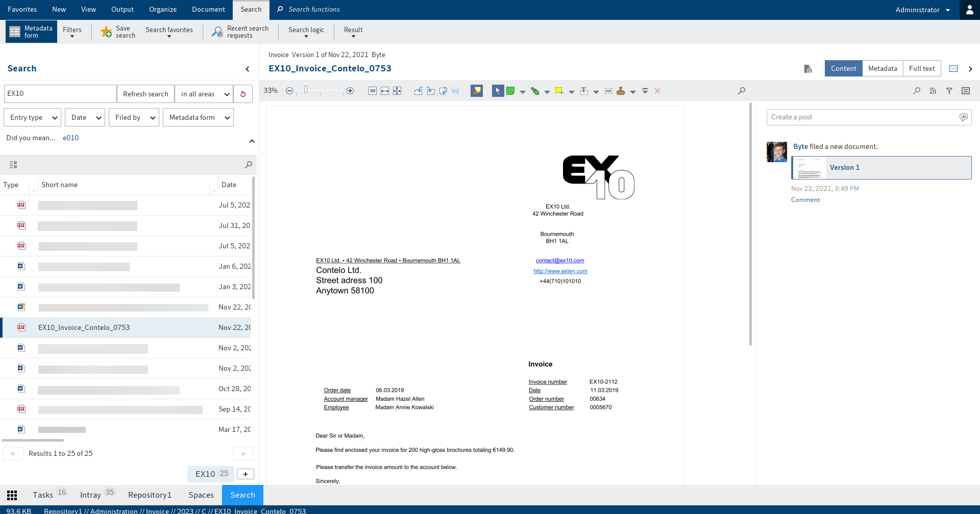Toggle the sticky note annotations visibility button

point(477,91)
